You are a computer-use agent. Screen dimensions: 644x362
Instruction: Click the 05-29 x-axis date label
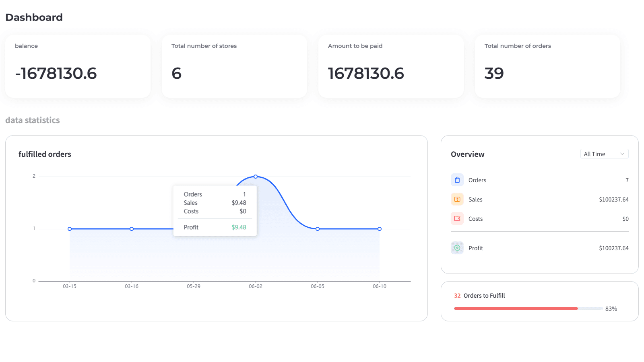click(x=194, y=286)
